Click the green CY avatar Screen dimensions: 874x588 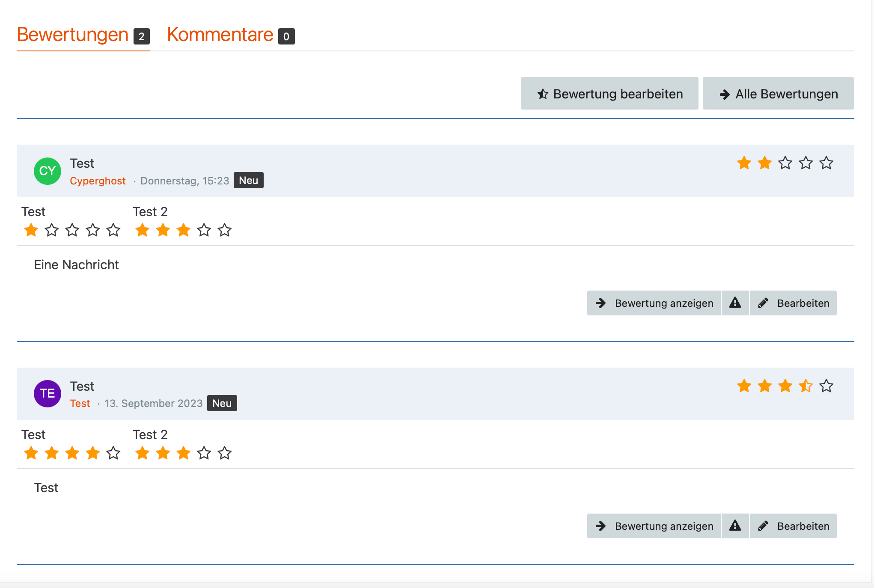tap(48, 171)
